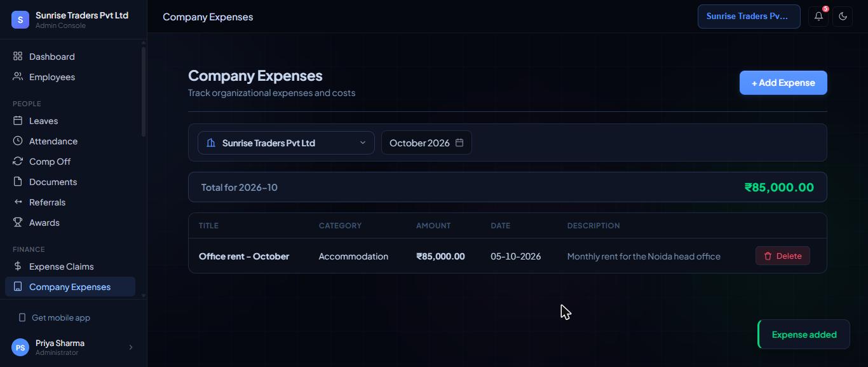This screenshot has height=367, width=868.
Task: Click the Attendance clock icon
Action: click(18, 141)
